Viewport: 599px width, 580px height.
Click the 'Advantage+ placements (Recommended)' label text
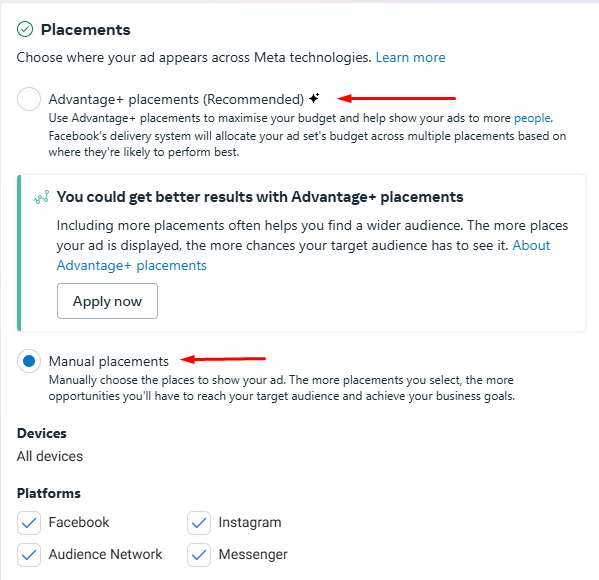pos(176,99)
